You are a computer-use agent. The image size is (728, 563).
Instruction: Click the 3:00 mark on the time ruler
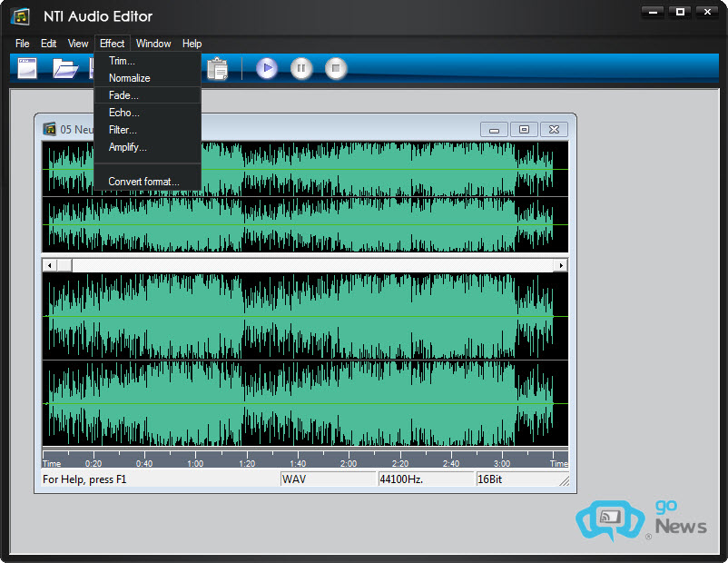click(x=502, y=464)
